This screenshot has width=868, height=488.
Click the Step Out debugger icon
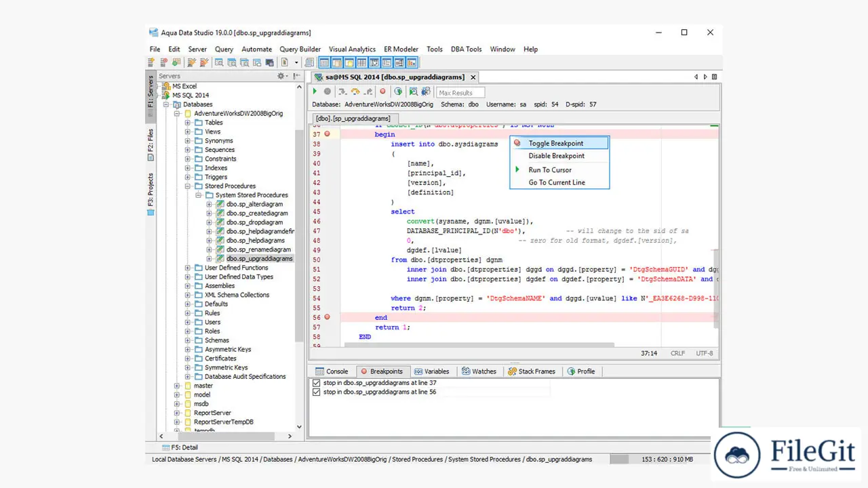click(368, 91)
